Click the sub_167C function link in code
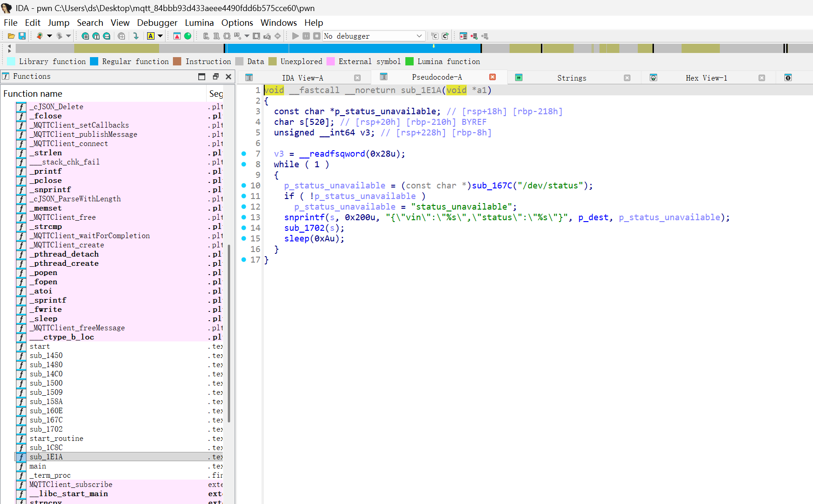813x504 pixels. pos(492,186)
